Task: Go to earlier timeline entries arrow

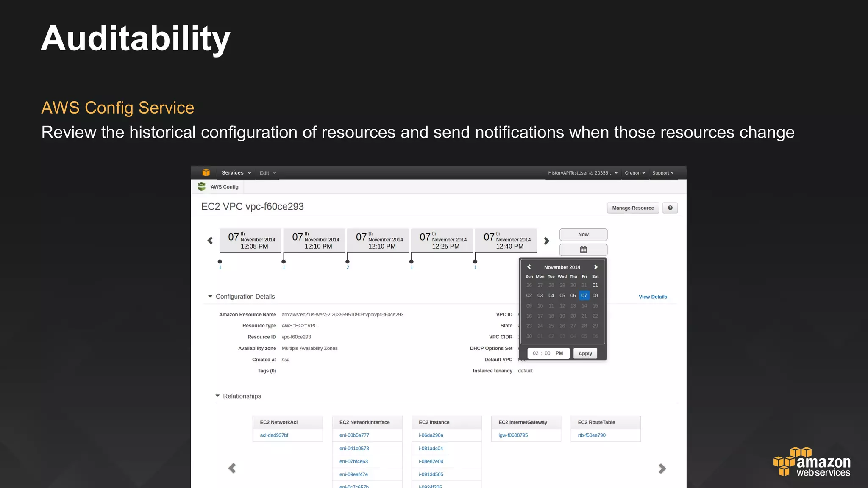Action: tap(210, 241)
